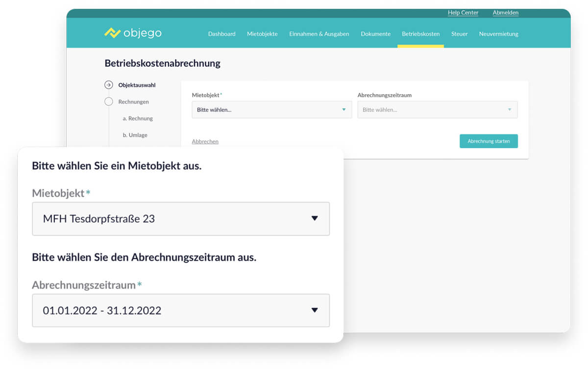Click arrow of background Abrechnungszeitraum dropdown
Screen dimensions: 588x369
(x=510, y=110)
